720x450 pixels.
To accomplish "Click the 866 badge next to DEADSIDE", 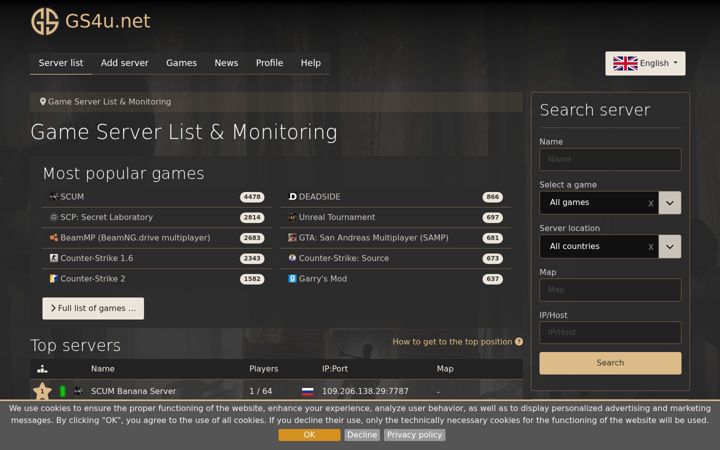I will 493,197.
